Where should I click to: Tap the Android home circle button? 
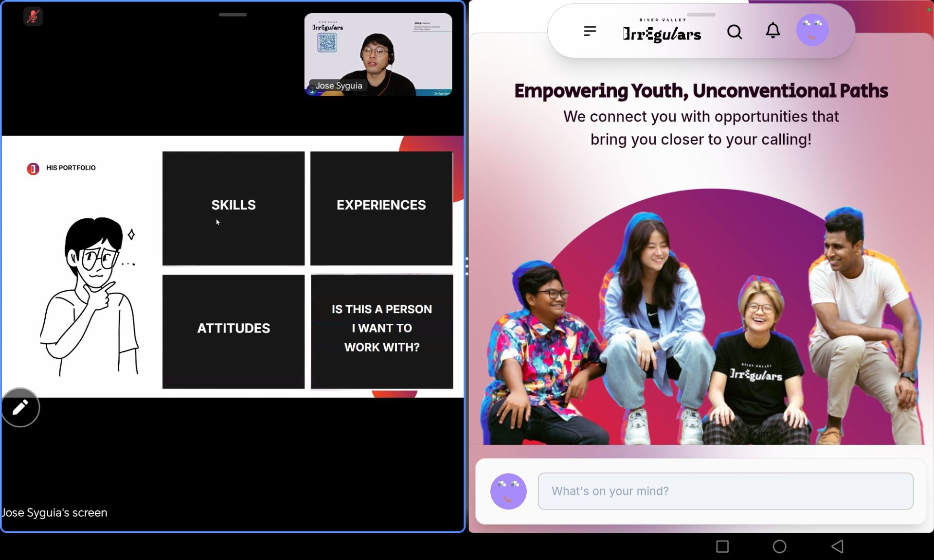pyautogui.click(x=779, y=546)
